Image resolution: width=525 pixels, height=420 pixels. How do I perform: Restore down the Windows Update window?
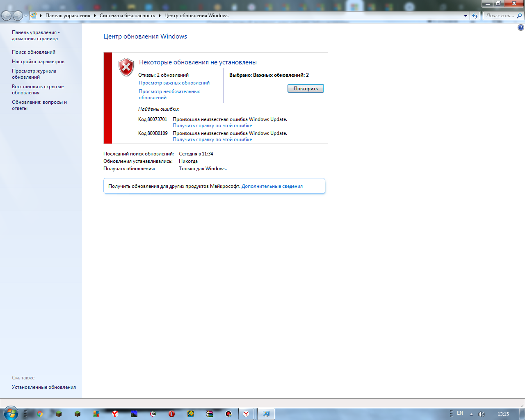click(498, 3)
